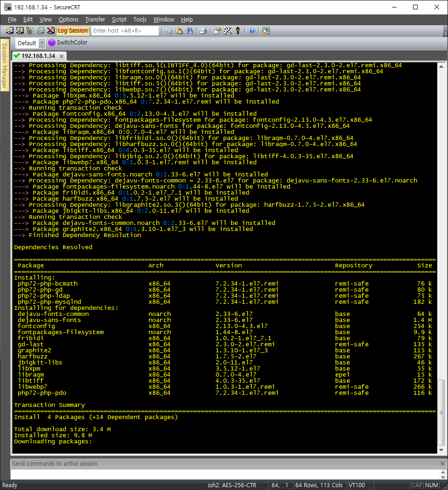Click 'php72-php-bcmath' in the package table
This screenshot has width=448, height=490.
(48, 284)
